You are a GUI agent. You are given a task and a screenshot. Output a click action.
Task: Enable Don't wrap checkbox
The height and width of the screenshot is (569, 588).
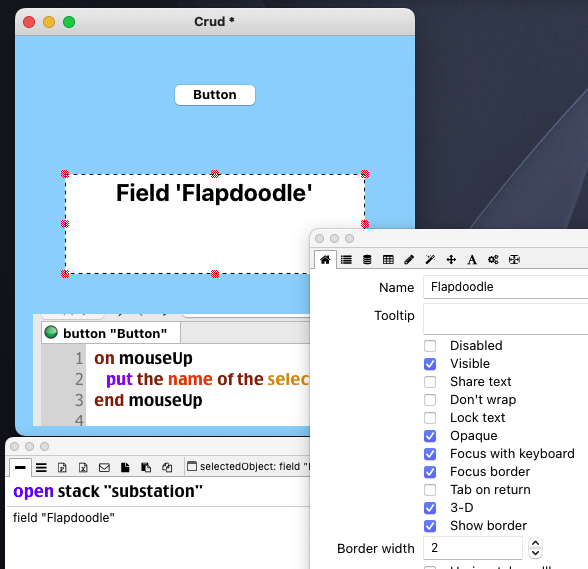(x=430, y=400)
